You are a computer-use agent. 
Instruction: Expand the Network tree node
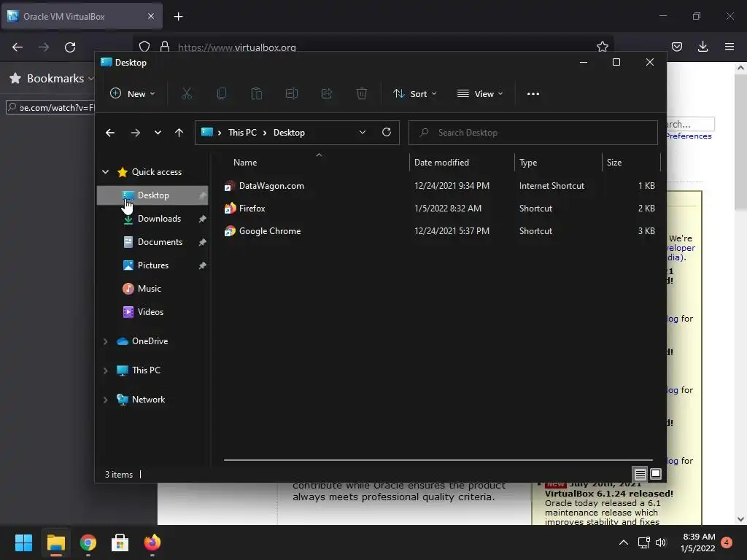[105, 400]
